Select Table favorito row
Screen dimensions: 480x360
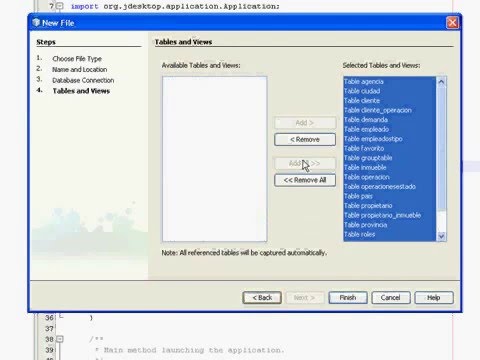point(390,148)
